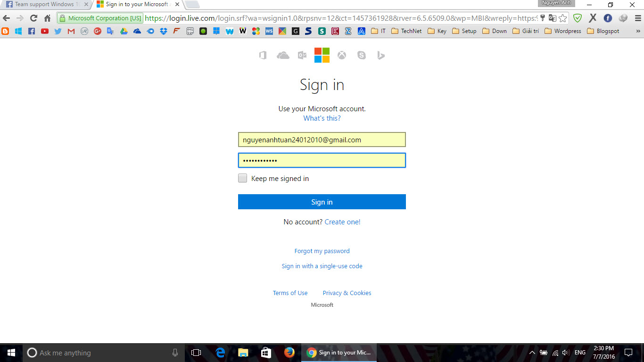Click Forgot my password link
The image size is (644, 362).
[x=322, y=251]
